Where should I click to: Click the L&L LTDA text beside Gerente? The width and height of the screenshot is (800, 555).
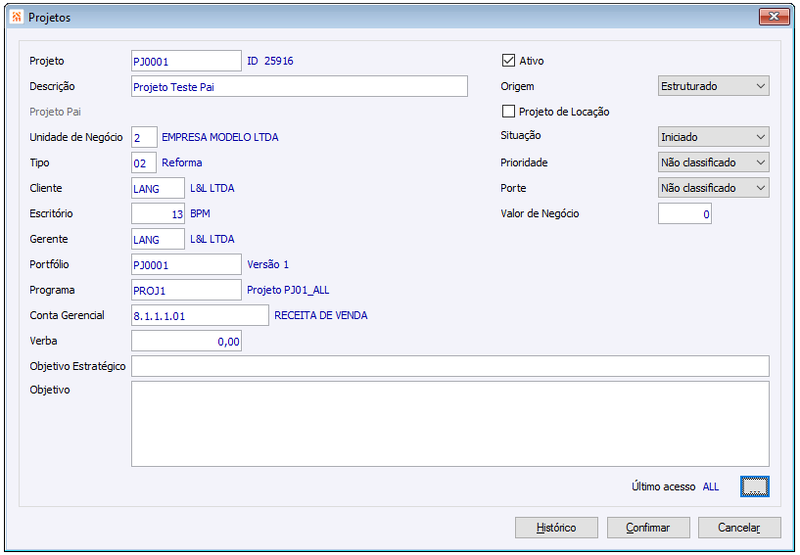tap(212, 239)
